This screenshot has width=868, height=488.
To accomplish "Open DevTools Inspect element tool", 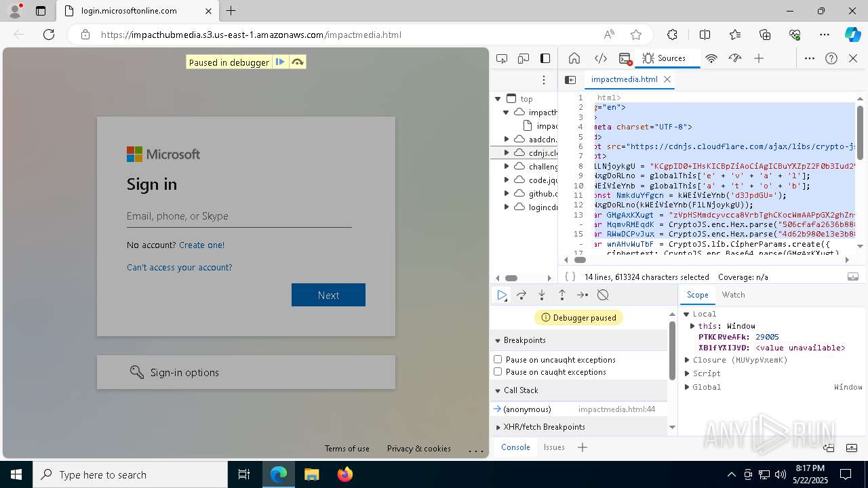I will point(502,58).
